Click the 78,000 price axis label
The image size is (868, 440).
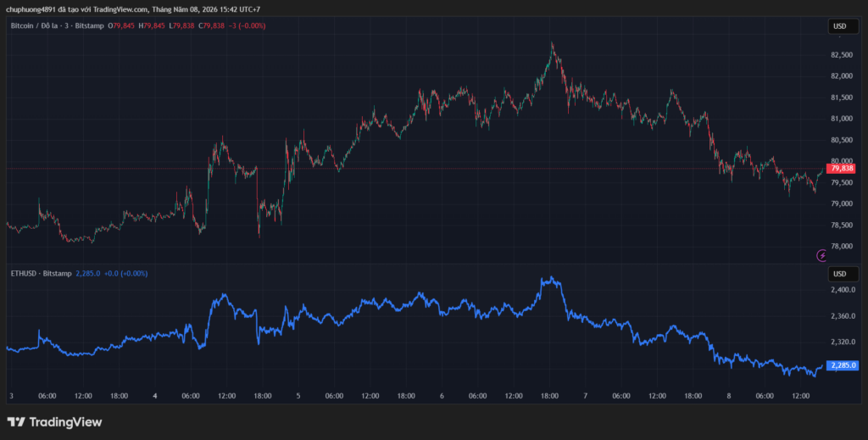click(842, 247)
